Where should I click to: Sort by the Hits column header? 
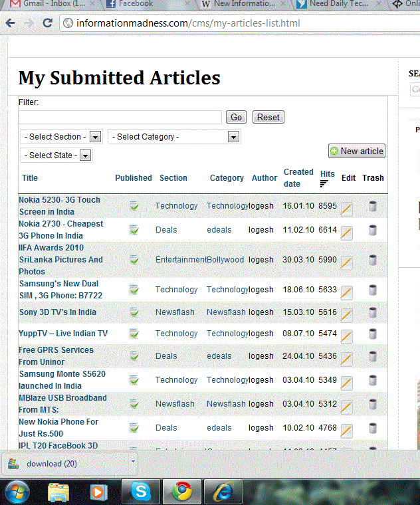pyautogui.click(x=327, y=174)
